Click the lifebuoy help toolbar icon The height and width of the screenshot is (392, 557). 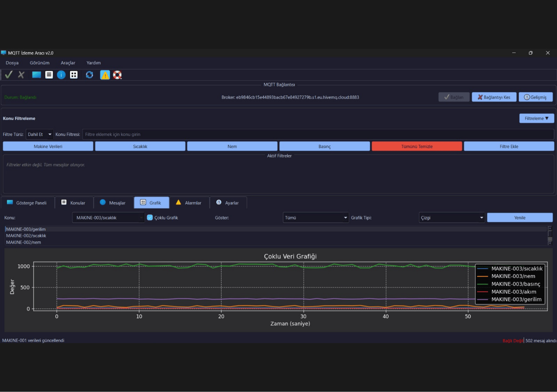117,75
